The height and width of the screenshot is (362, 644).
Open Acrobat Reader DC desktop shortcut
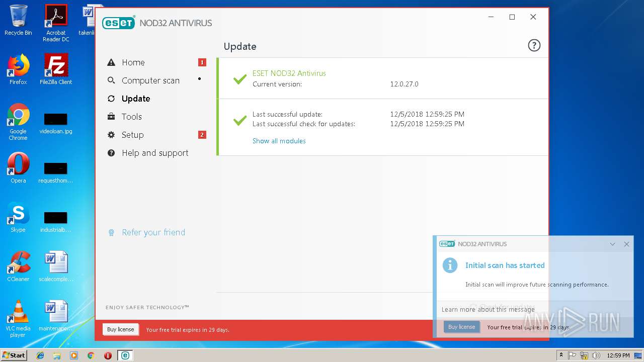click(56, 23)
